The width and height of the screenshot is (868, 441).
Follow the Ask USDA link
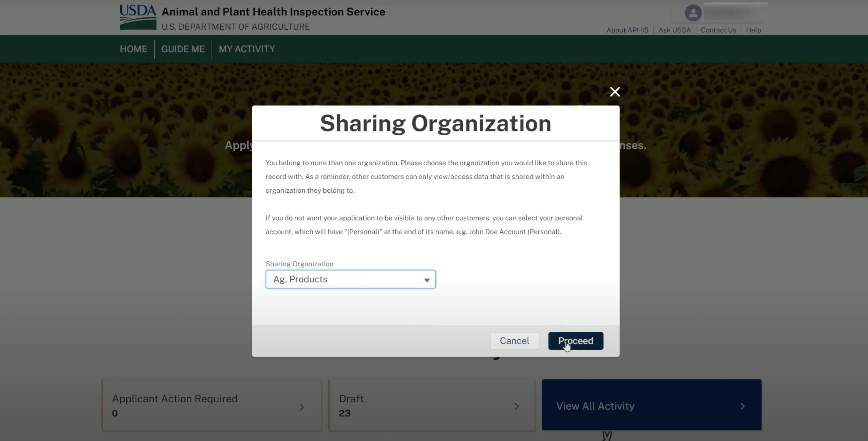(674, 30)
